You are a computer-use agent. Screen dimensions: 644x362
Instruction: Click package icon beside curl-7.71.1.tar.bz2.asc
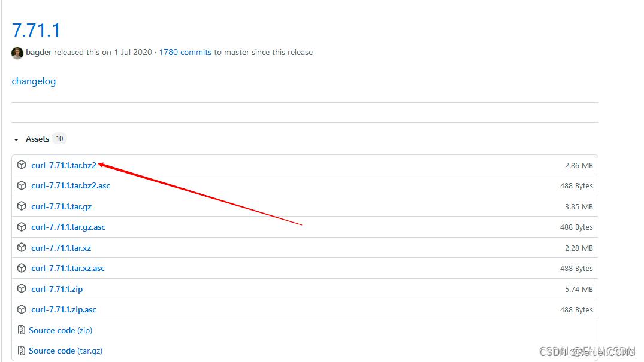pos(22,185)
